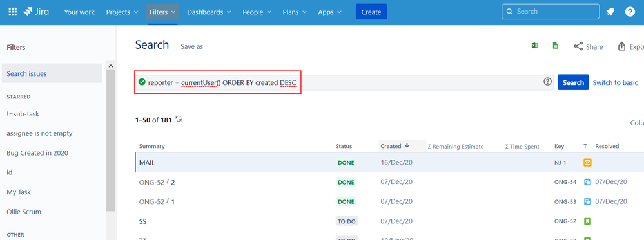Open assignee is not empty filter
The width and height of the screenshot is (644, 240).
tap(39, 133)
